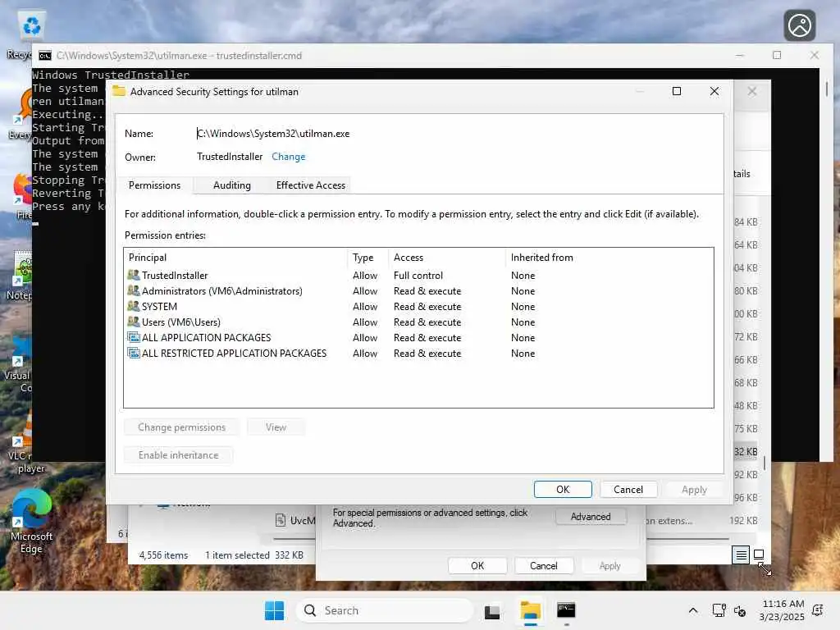
Task: Click the muted volume tray icon
Action: (740, 610)
